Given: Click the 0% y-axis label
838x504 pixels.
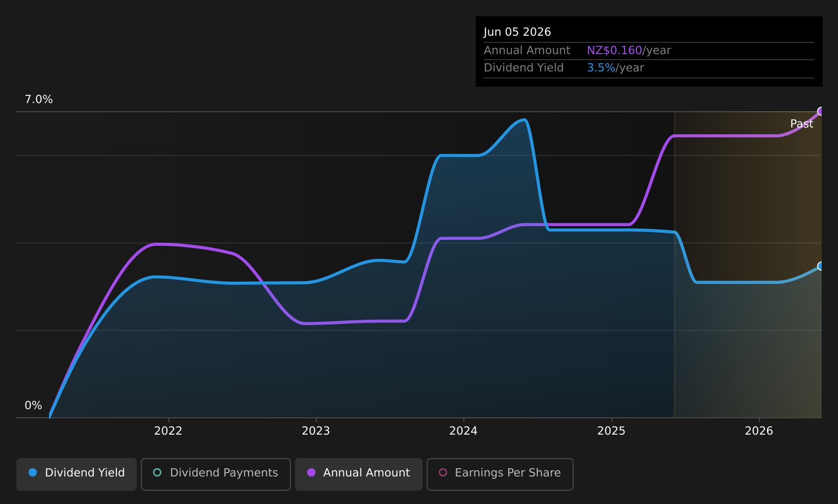Looking at the screenshot, I should pos(33,406).
